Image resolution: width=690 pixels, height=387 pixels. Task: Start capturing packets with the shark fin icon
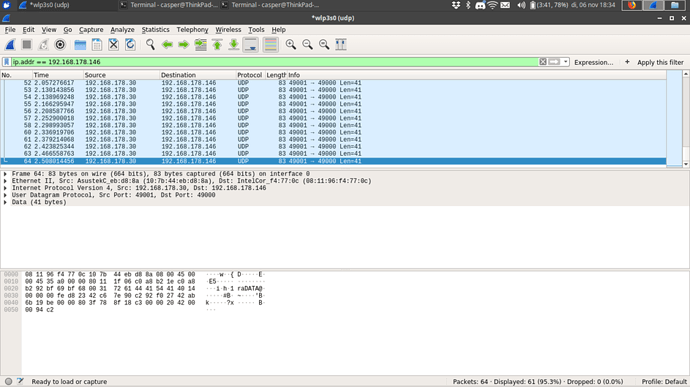[10, 44]
